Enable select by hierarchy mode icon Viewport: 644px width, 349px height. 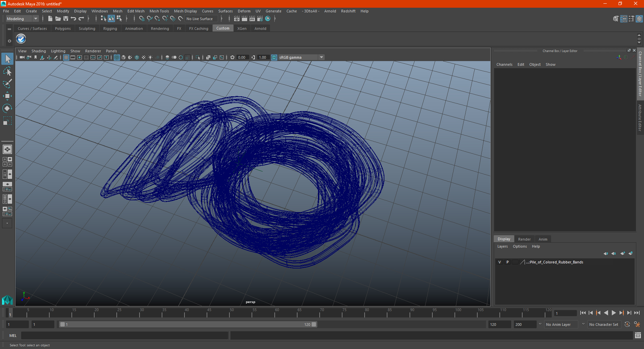103,19
